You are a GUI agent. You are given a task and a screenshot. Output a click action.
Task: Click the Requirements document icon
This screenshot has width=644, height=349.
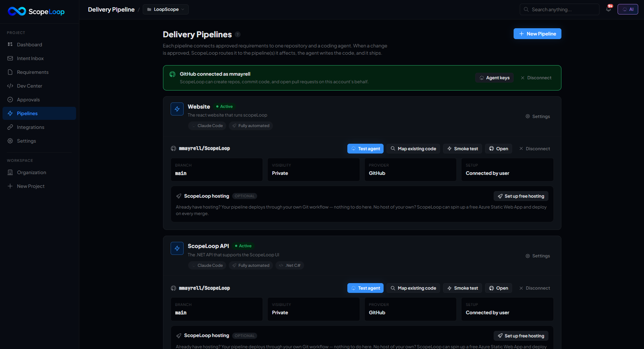[10, 72]
